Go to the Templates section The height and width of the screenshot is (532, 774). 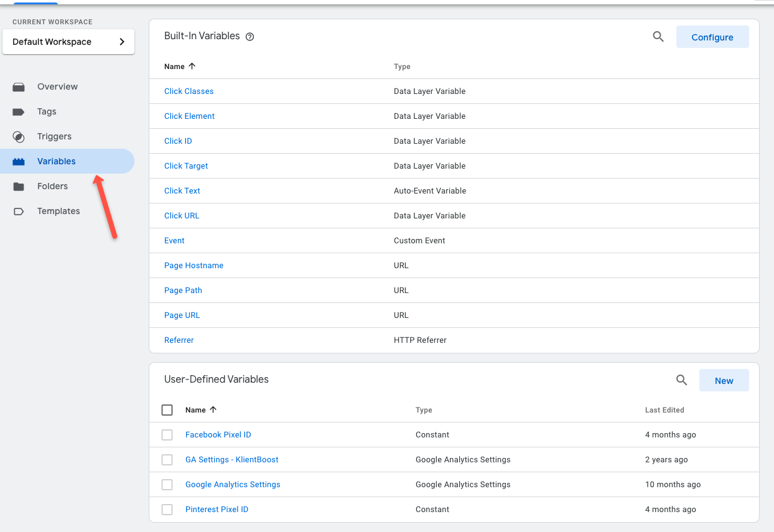tap(58, 211)
